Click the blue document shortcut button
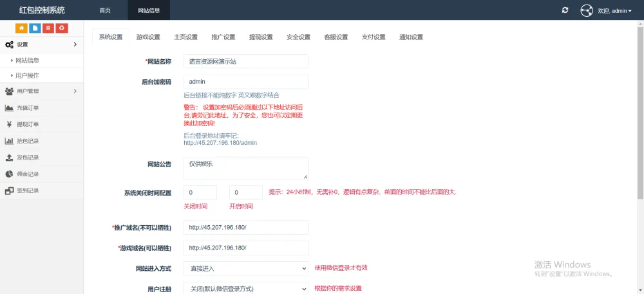Viewport: 644px width, 294px height. 35,28
